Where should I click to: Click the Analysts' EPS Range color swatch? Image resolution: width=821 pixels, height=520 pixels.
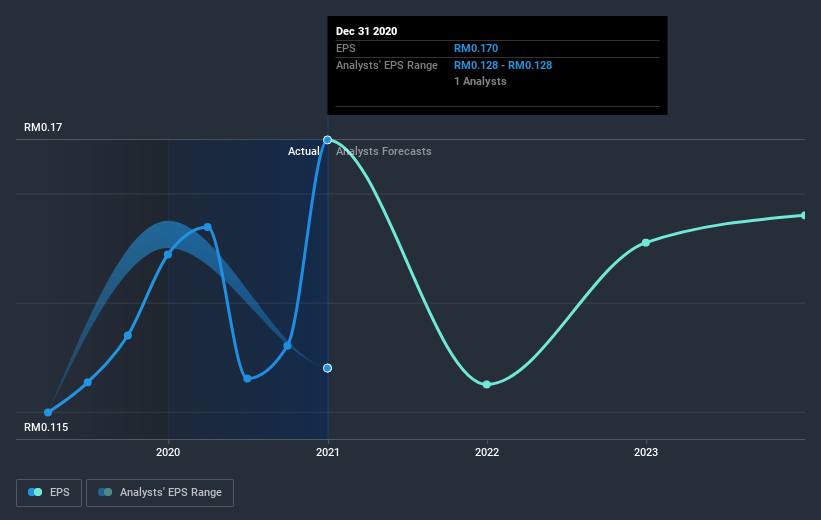105,492
